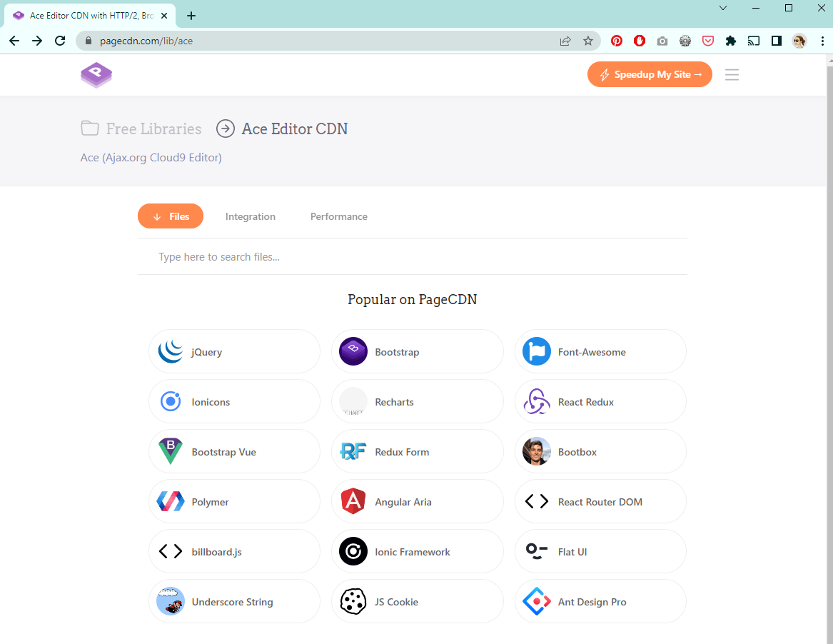Open the Bootstrap library icon
Image resolution: width=833 pixels, height=644 pixels.
click(x=353, y=351)
